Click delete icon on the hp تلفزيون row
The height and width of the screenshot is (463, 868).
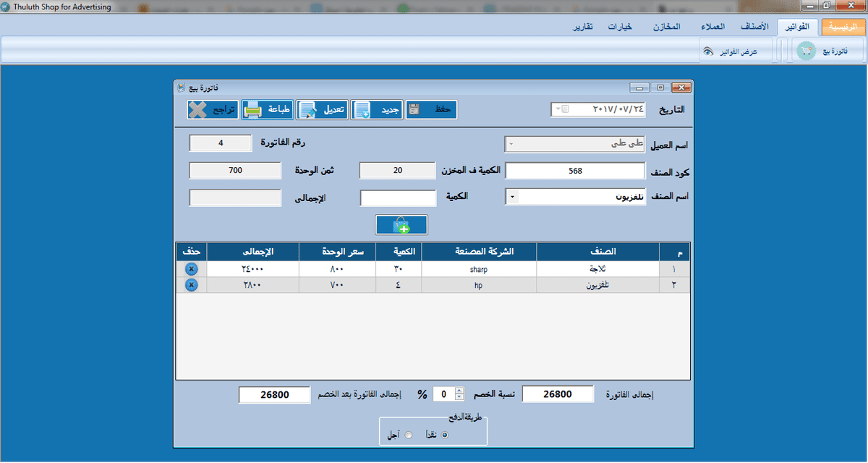pos(191,284)
